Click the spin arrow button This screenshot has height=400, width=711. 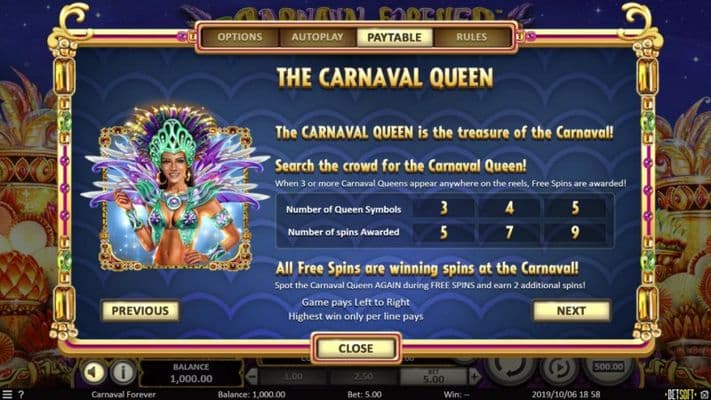tap(510, 370)
